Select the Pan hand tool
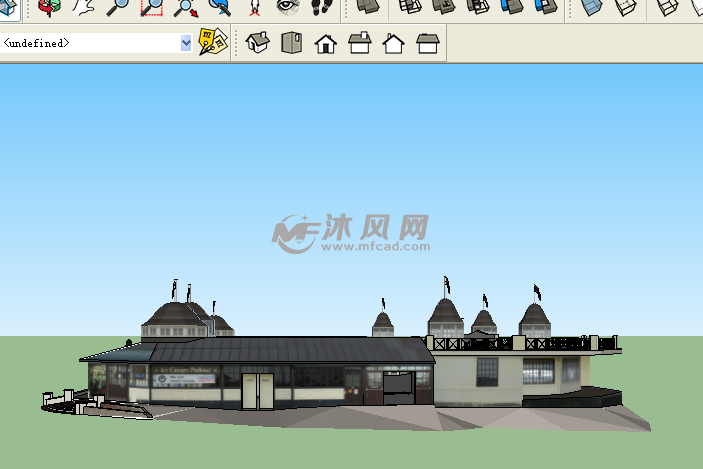This screenshot has width=703, height=469. tap(83, 8)
